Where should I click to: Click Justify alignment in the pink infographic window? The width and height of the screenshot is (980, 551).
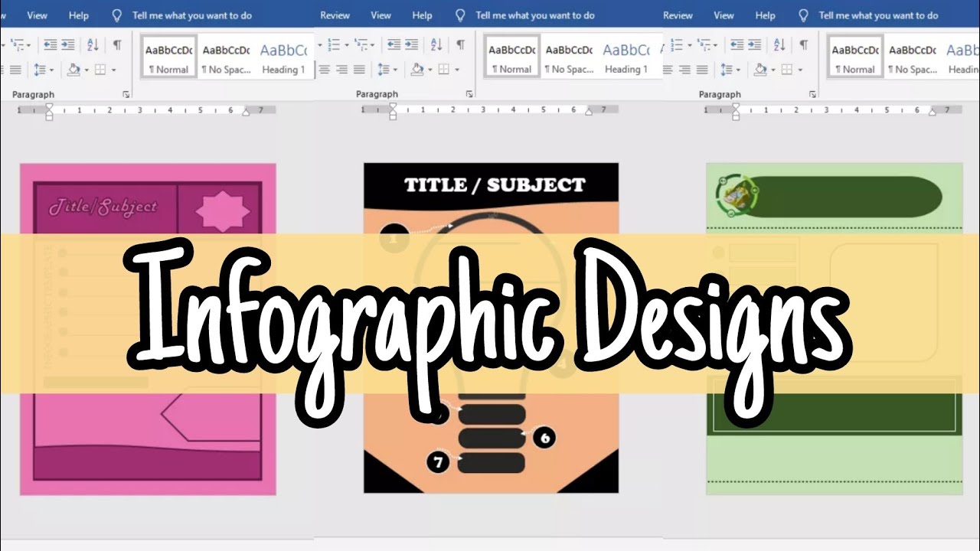(15, 70)
